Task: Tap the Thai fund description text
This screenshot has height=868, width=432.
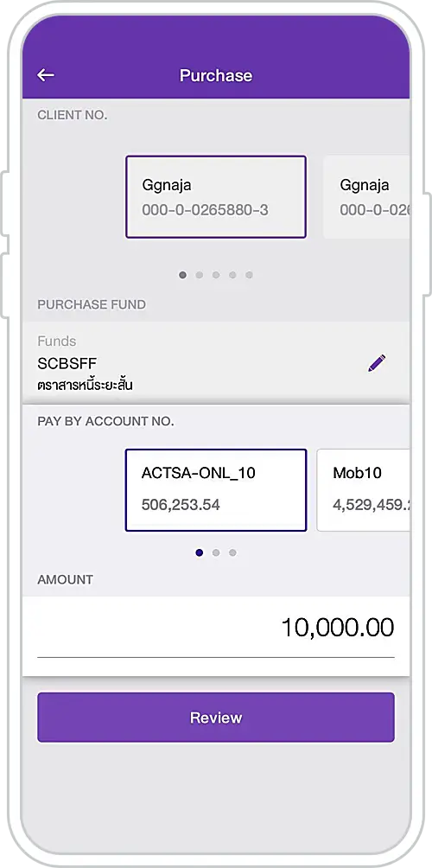Action: click(86, 384)
